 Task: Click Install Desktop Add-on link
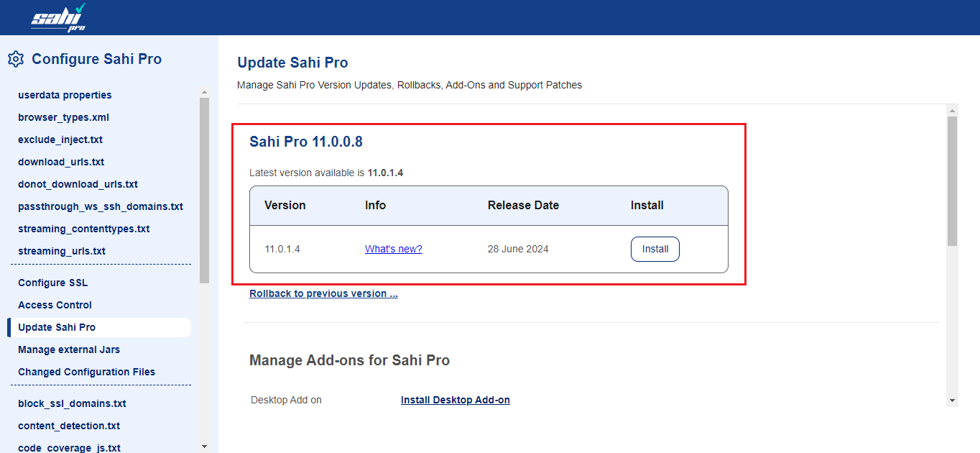tap(455, 400)
